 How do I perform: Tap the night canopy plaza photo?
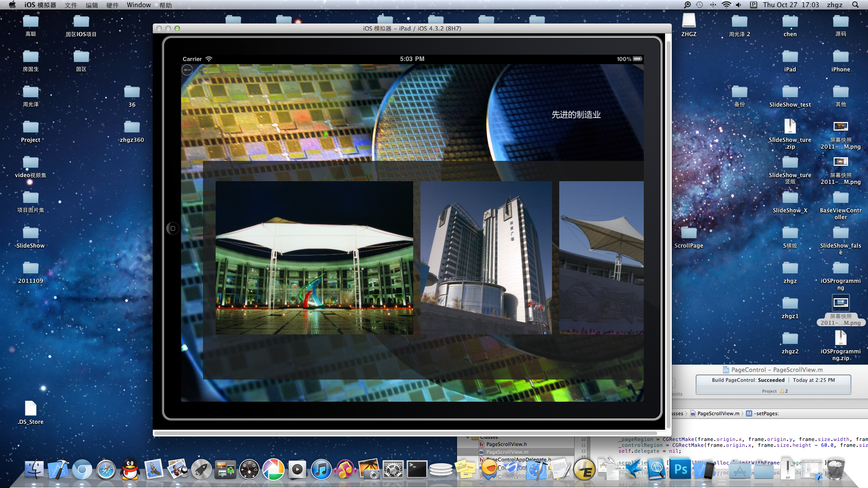tap(314, 258)
